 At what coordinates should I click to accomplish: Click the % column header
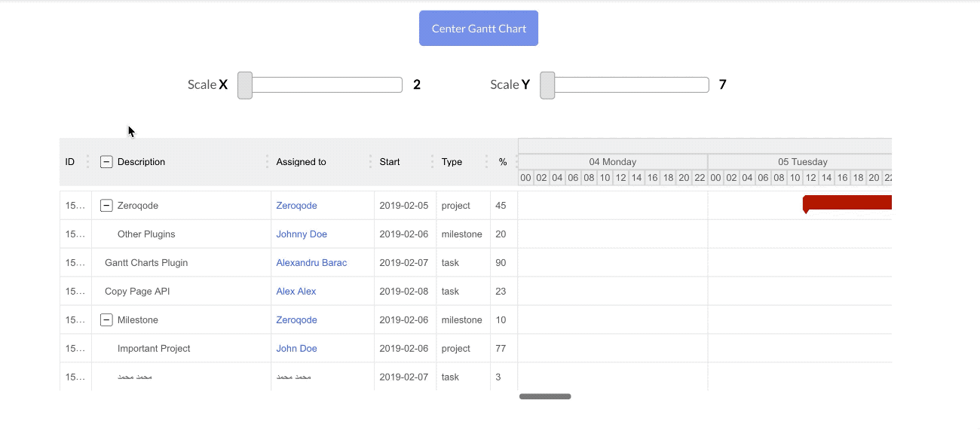(x=503, y=162)
